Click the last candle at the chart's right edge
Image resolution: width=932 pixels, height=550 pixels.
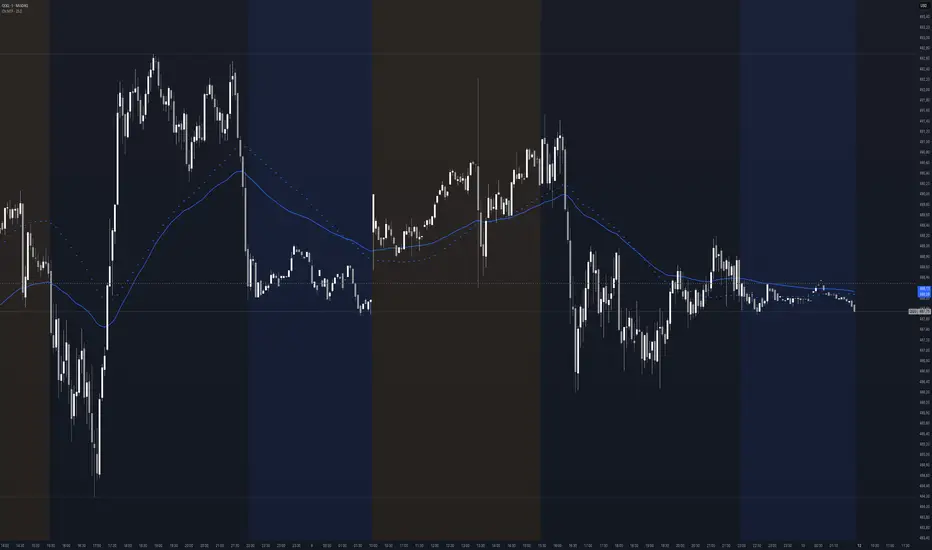(x=855, y=307)
